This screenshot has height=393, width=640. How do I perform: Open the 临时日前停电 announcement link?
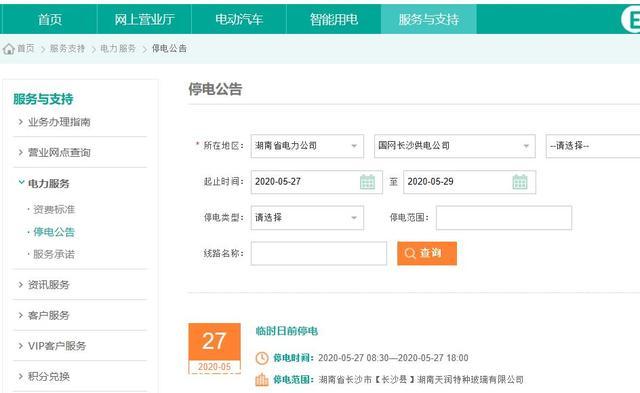click(x=287, y=331)
